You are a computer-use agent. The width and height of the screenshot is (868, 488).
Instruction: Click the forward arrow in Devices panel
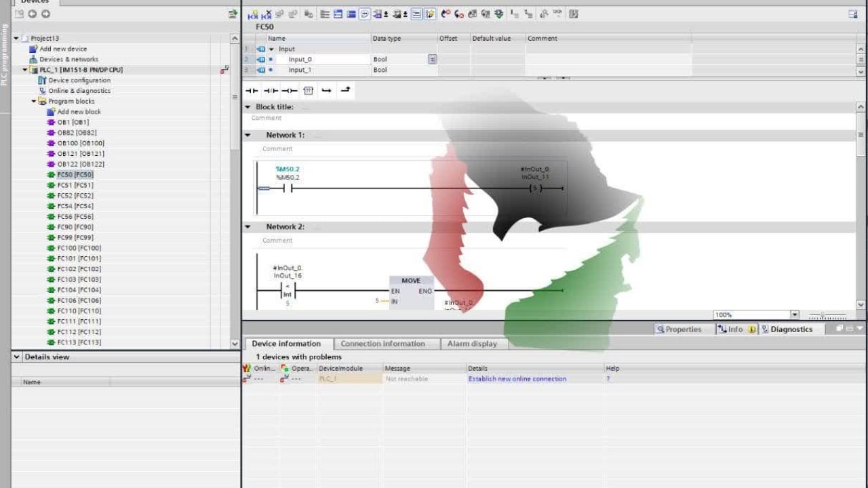tap(45, 14)
